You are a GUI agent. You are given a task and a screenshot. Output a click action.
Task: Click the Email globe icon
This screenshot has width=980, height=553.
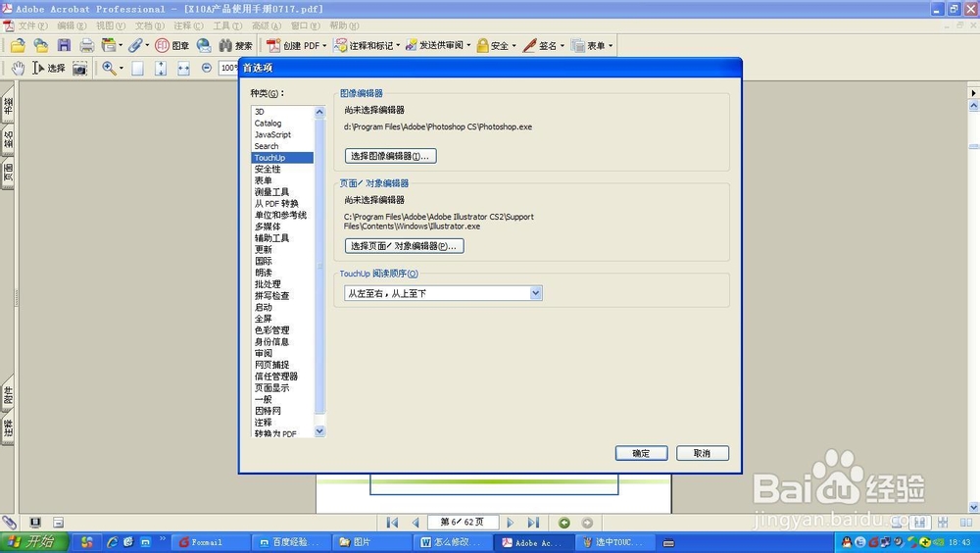coord(204,45)
